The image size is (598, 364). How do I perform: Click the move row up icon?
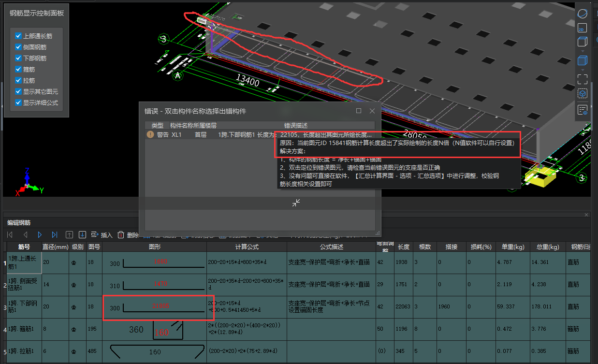click(69, 235)
